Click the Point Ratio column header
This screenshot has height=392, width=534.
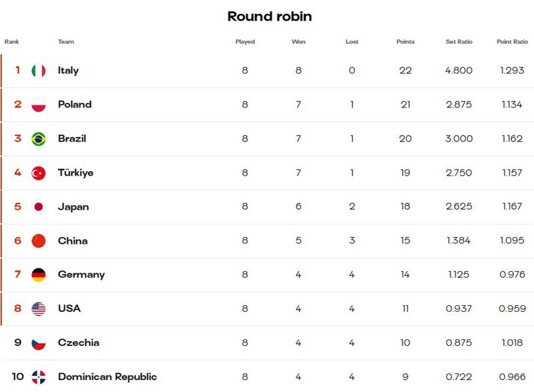(512, 41)
